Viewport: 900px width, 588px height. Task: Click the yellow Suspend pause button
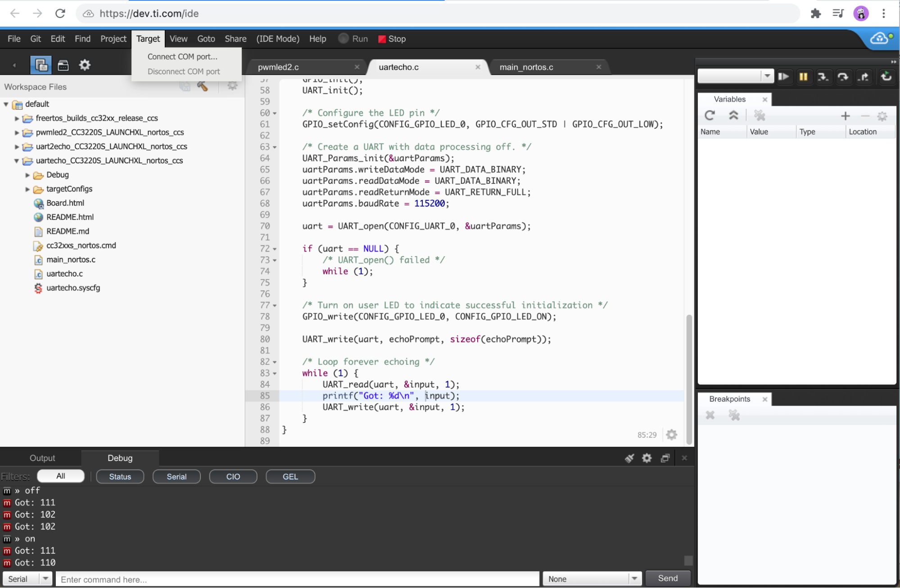click(x=803, y=77)
